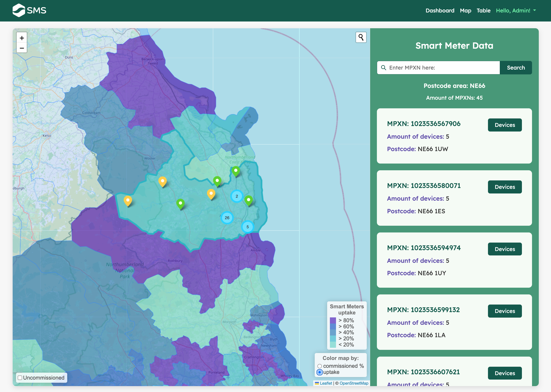The image size is (551, 392).
Task: Click the MPXN 1023536599132 heading
Action: (423, 310)
